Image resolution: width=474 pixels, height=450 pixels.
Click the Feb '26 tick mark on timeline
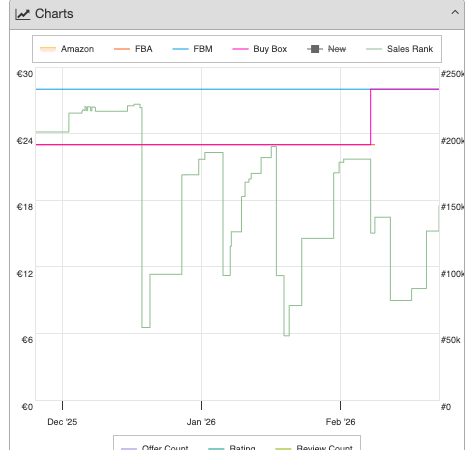[340, 405]
